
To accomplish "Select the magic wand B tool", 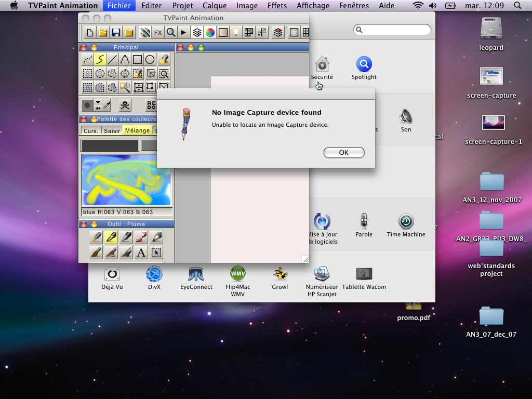I will [125, 87].
